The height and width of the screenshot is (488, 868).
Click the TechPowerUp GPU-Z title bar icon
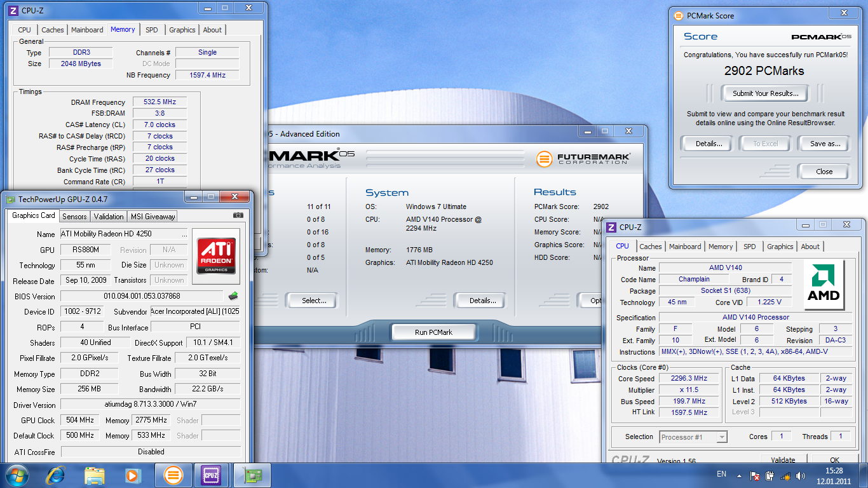[10, 199]
